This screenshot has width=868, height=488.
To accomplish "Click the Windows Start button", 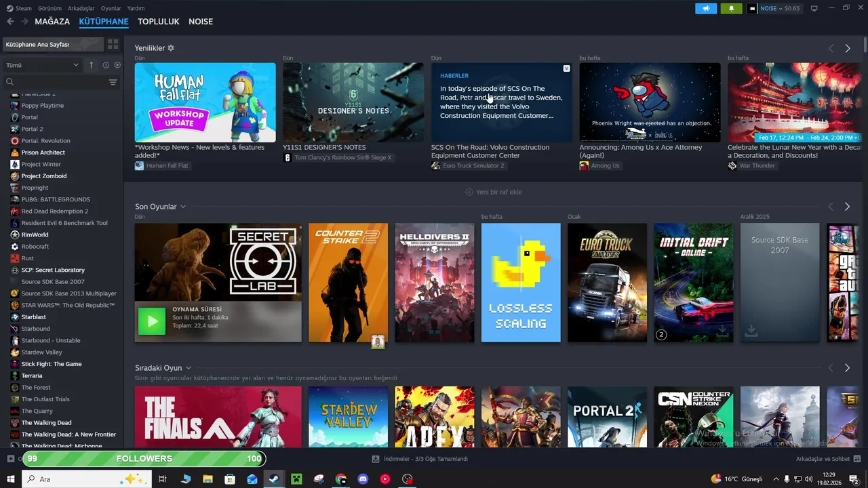I will pos(10,479).
